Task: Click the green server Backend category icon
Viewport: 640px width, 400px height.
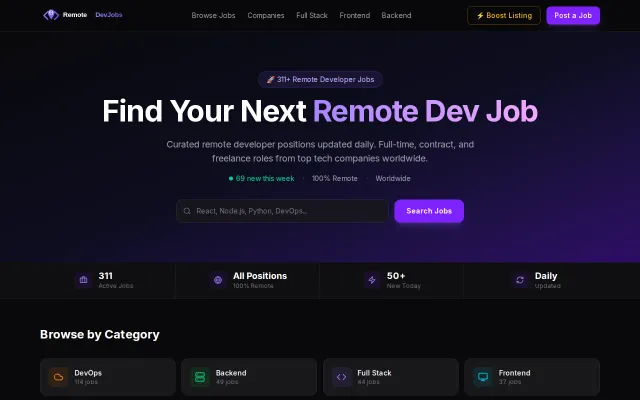Action: tap(200, 377)
